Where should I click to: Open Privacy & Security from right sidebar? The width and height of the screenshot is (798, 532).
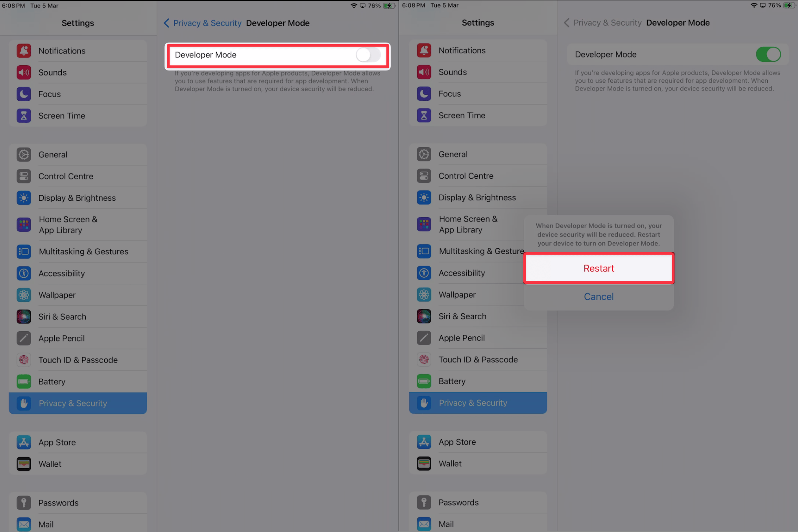[473, 403]
